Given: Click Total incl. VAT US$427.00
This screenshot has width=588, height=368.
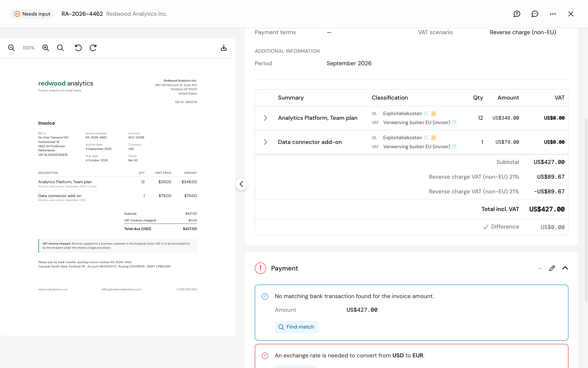Looking at the screenshot, I should click(547, 209).
